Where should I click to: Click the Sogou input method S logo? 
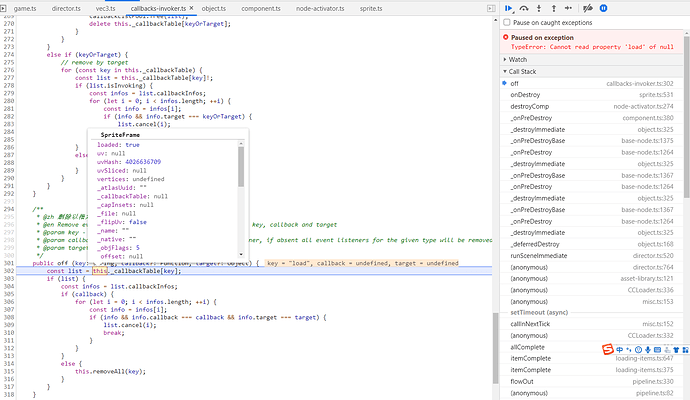608,349
